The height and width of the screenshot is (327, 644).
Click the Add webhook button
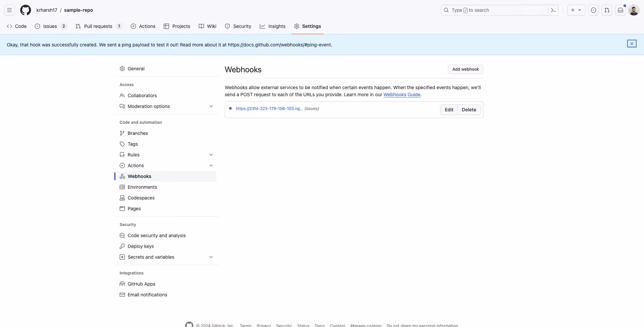pyautogui.click(x=465, y=69)
